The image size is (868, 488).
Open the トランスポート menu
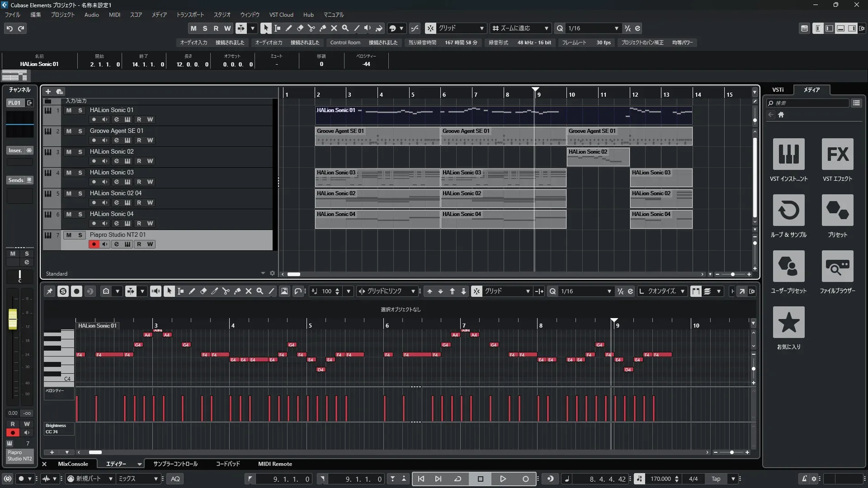[190, 14]
